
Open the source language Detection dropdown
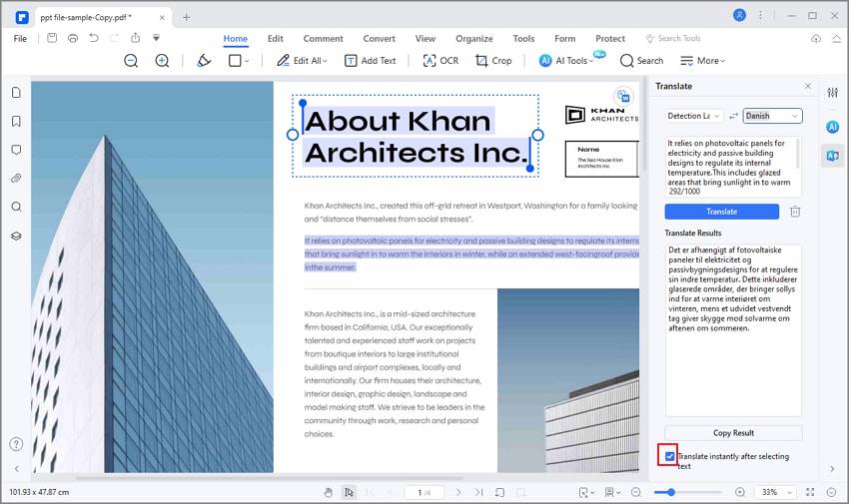coord(693,116)
